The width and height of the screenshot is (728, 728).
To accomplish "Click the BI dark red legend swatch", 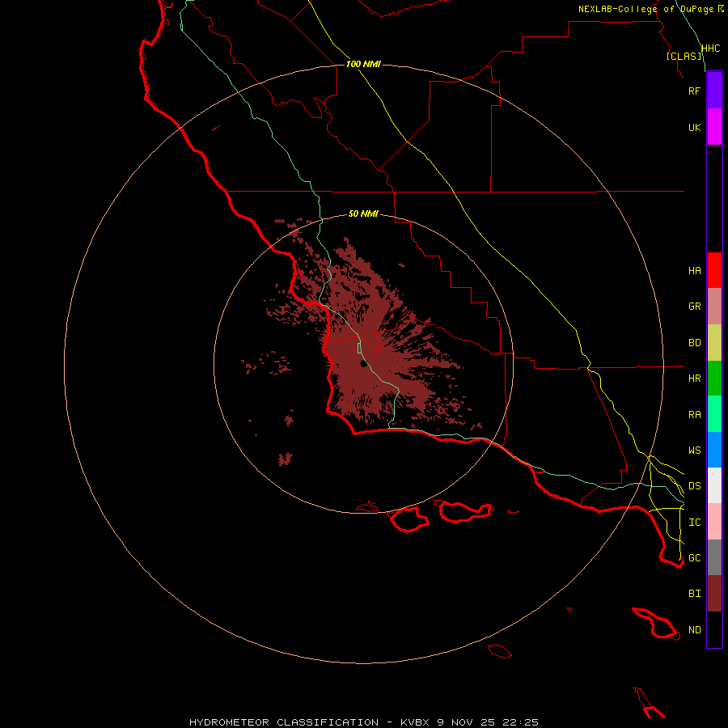I will coord(714,594).
